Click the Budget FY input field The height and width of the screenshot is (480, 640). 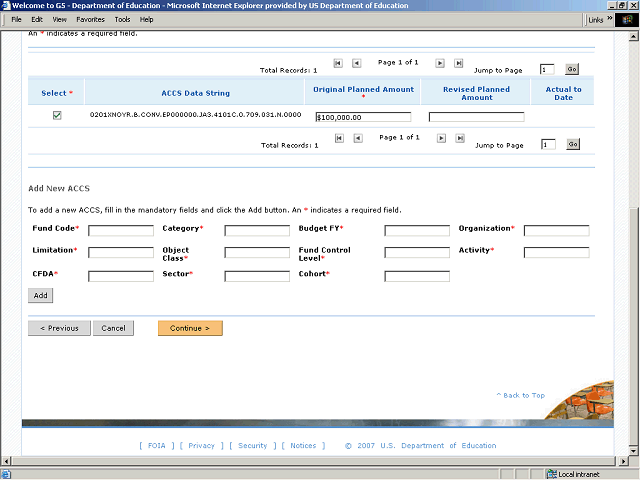(x=417, y=231)
